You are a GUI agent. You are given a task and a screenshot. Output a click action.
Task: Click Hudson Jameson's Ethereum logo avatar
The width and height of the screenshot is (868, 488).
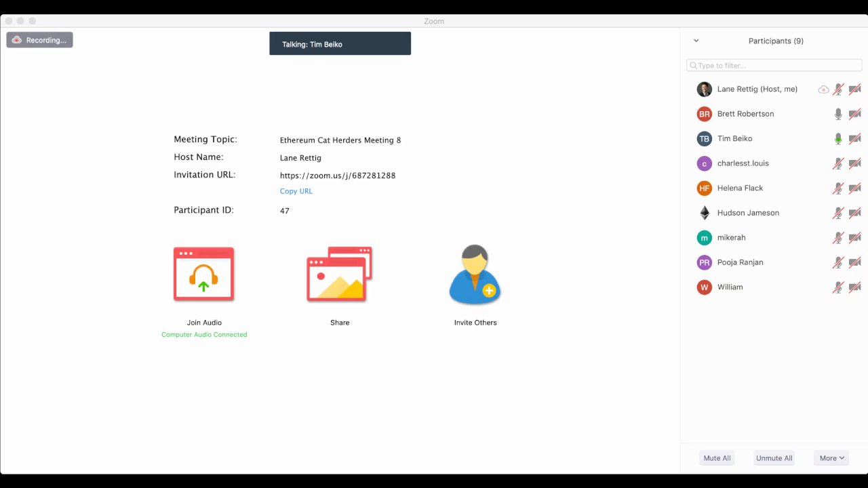pos(705,213)
